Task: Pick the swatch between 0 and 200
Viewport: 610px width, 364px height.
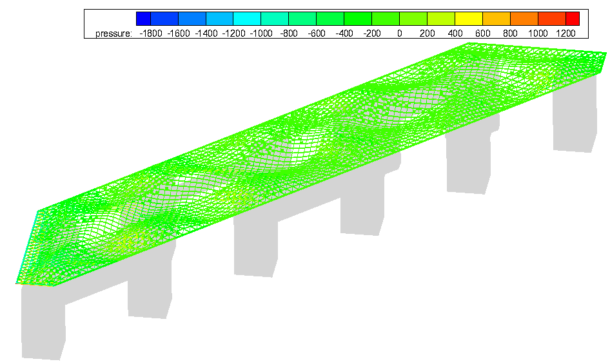Action: (x=413, y=19)
